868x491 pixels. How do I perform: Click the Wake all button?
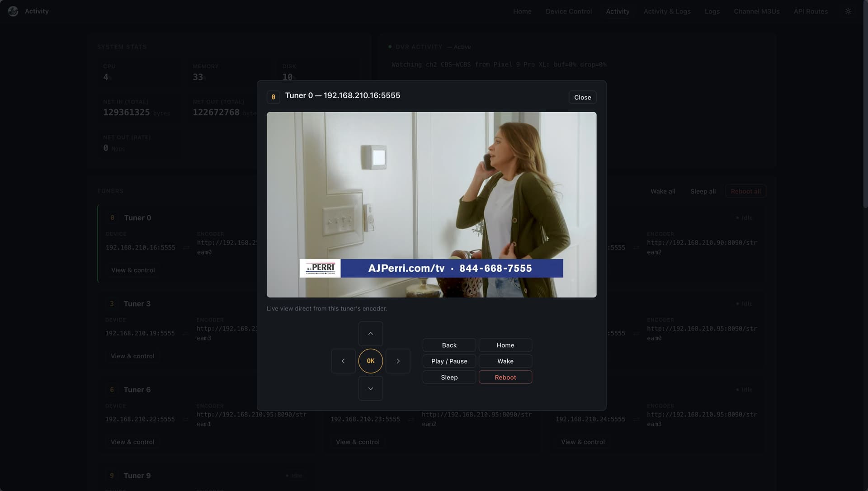[663, 191]
